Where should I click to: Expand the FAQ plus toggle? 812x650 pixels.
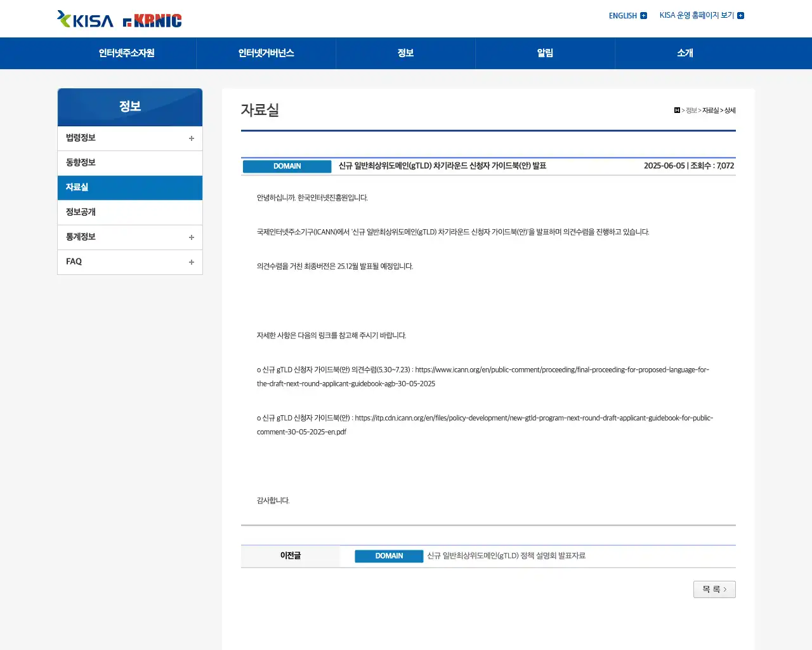192,262
